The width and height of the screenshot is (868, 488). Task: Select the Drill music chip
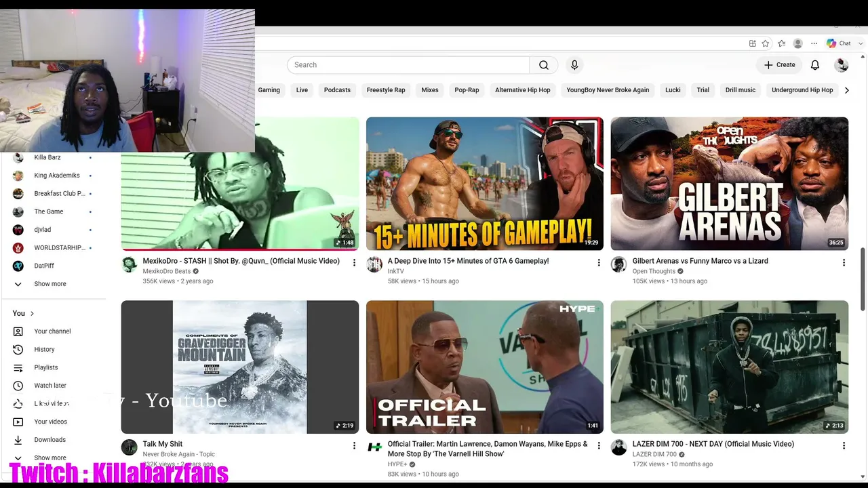pos(741,90)
